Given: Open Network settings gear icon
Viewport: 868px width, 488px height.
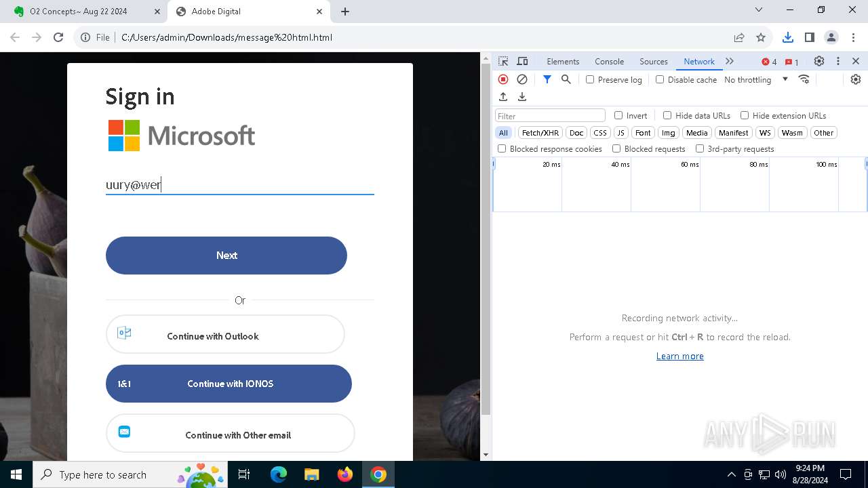Looking at the screenshot, I should [856, 79].
